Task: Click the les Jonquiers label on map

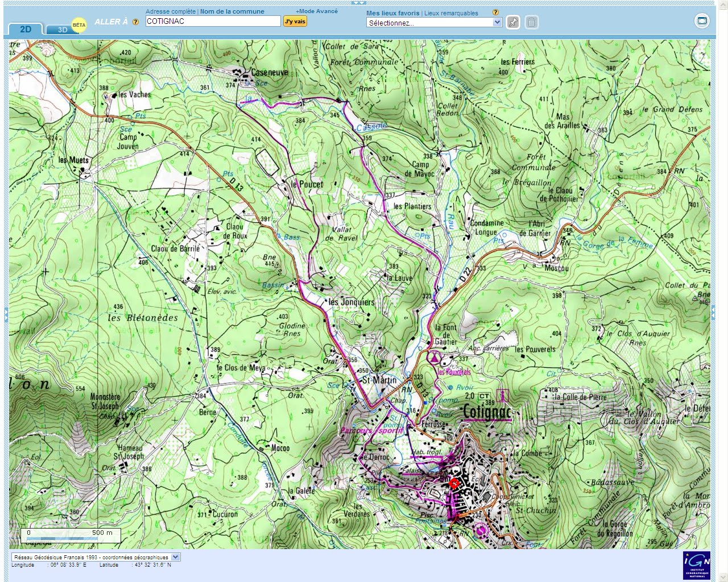Action: pyautogui.click(x=351, y=302)
